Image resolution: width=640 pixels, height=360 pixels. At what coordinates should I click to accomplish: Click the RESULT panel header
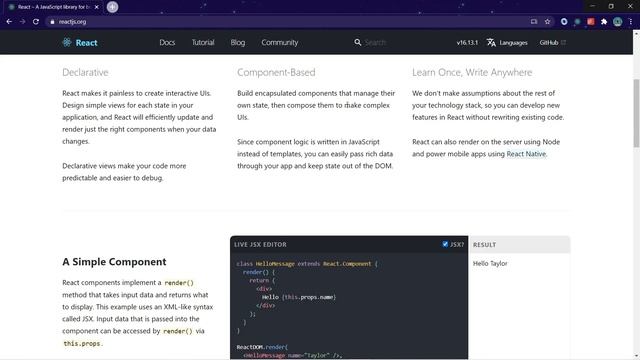520,244
